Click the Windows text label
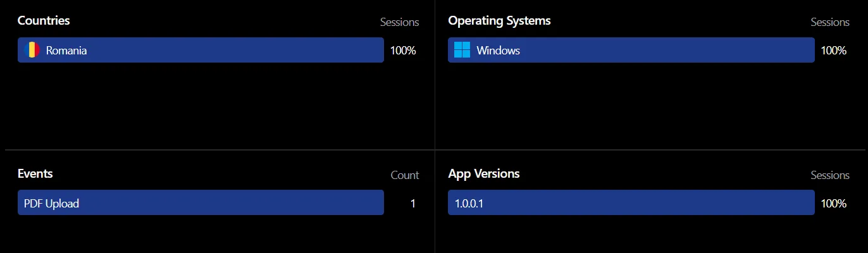868x253 pixels. (x=498, y=51)
